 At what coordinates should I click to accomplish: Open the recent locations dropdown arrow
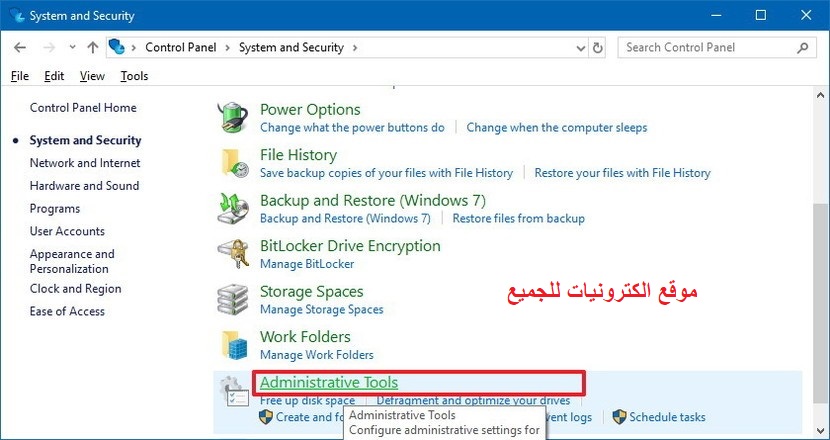pyautogui.click(x=73, y=48)
